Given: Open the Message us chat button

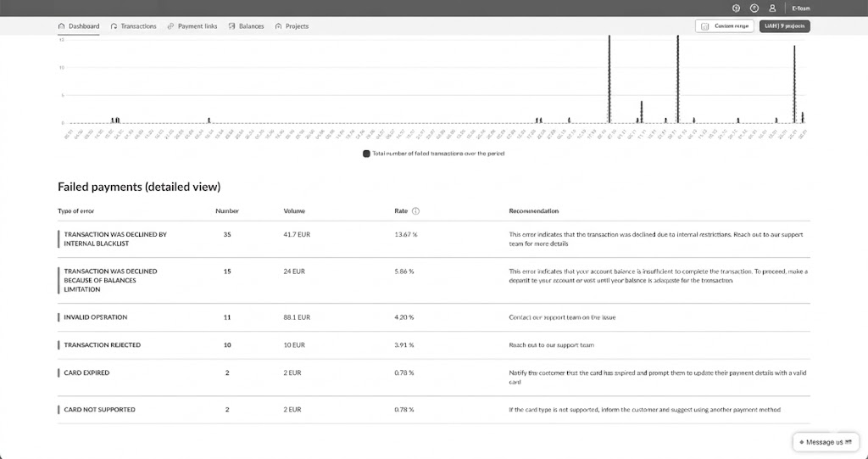Looking at the screenshot, I should [825, 442].
